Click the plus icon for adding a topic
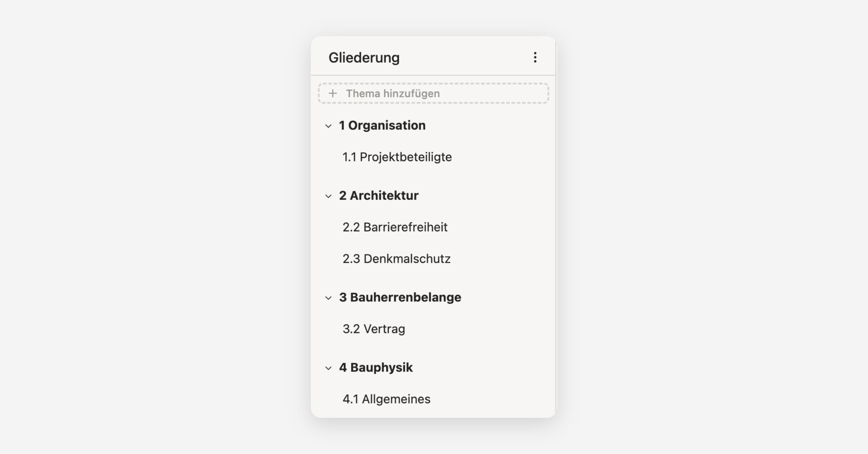The height and width of the screenshot is (454, 868). click(x=333, y=93)
